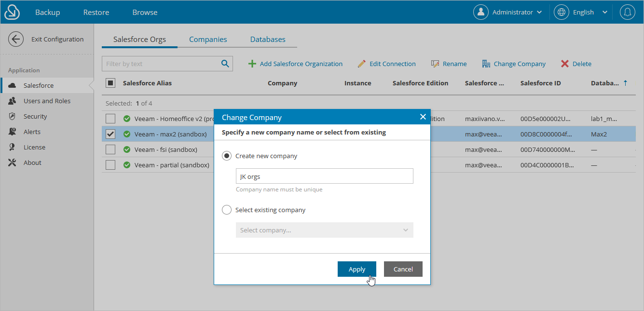Click the Alerts bell sidebar icon
Image resolution: width=644 pixels, height=311 pixels.
click(13, 132)
